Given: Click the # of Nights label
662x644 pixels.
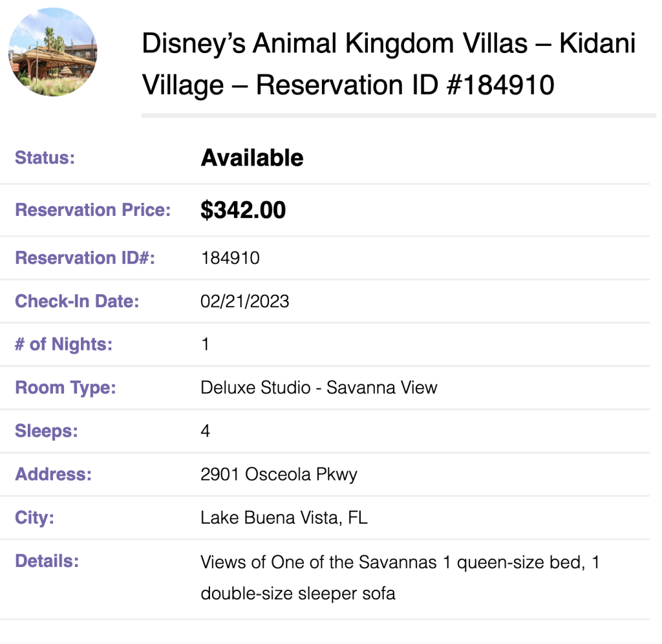Looking at the screenshot, I should pyautogui.click(x=64, y=345).
